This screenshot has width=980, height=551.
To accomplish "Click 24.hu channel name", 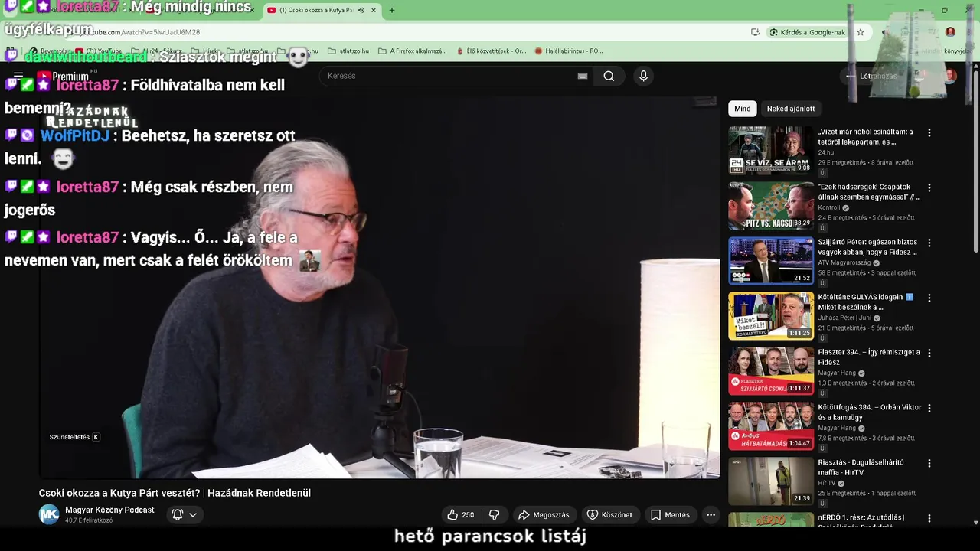I will click(x=825, y=152).
